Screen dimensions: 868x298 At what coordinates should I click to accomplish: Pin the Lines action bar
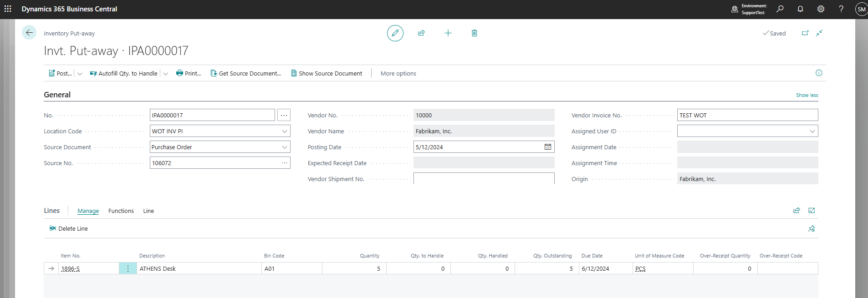[812, 228]
